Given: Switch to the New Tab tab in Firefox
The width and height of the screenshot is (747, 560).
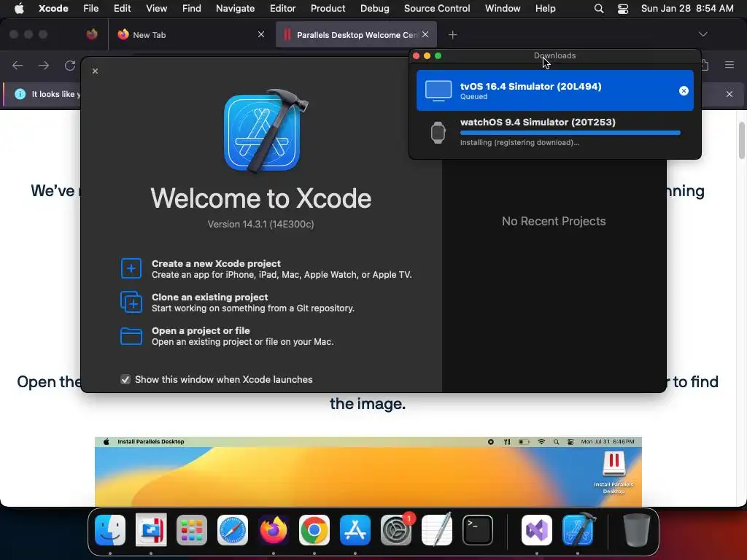Looking at the screenshot, I should click(x=190, y=35).
